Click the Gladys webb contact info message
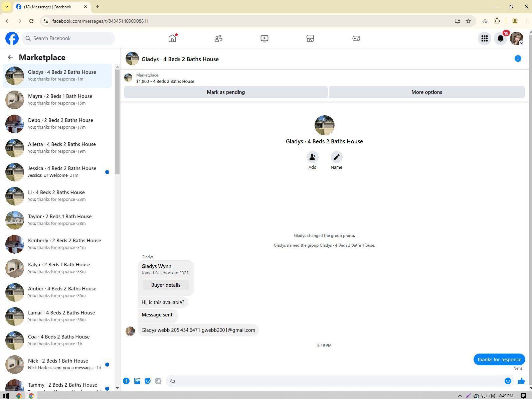This screenshot has height=399, width=532. point(198,330)
